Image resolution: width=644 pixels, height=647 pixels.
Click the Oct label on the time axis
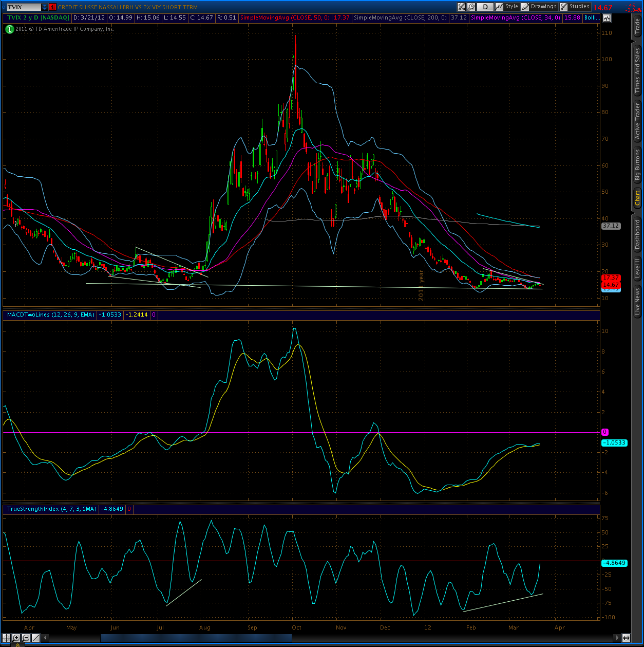point(296,627)
